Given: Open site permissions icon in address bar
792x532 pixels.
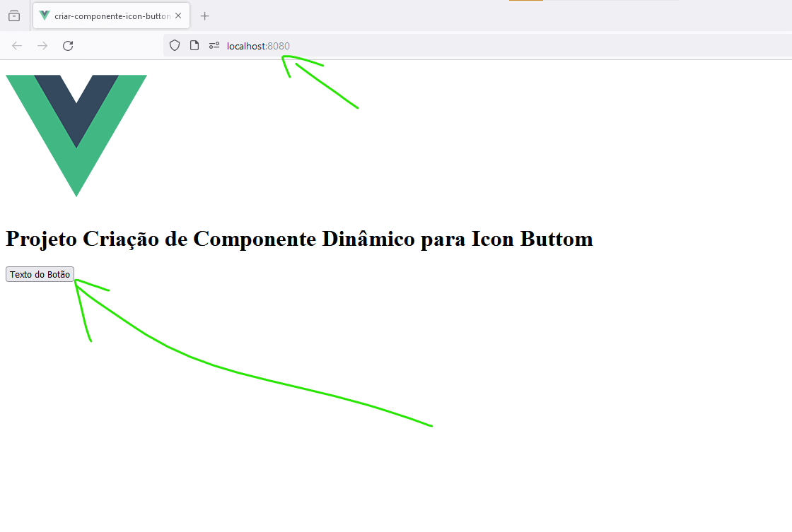Looking at the screenshot, I should pos(214,46).
